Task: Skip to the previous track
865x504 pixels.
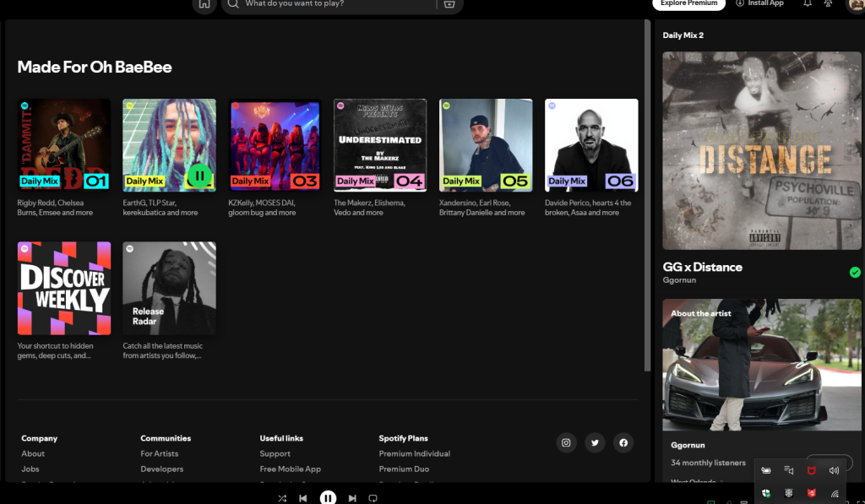Action: click(x=303, y=498)
